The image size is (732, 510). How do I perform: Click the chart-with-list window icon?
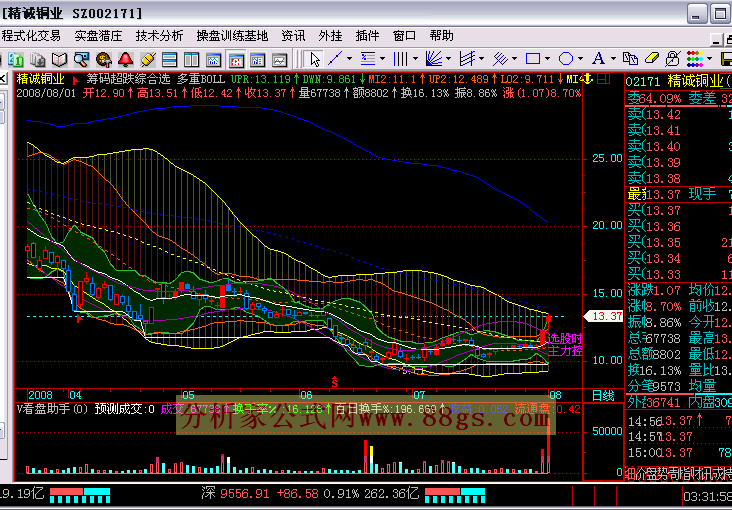tap(258, 59)
